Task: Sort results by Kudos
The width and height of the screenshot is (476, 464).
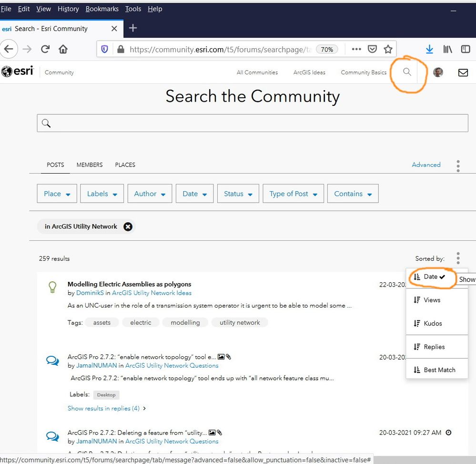Action: pyautogui.click(x=437, y=323)
